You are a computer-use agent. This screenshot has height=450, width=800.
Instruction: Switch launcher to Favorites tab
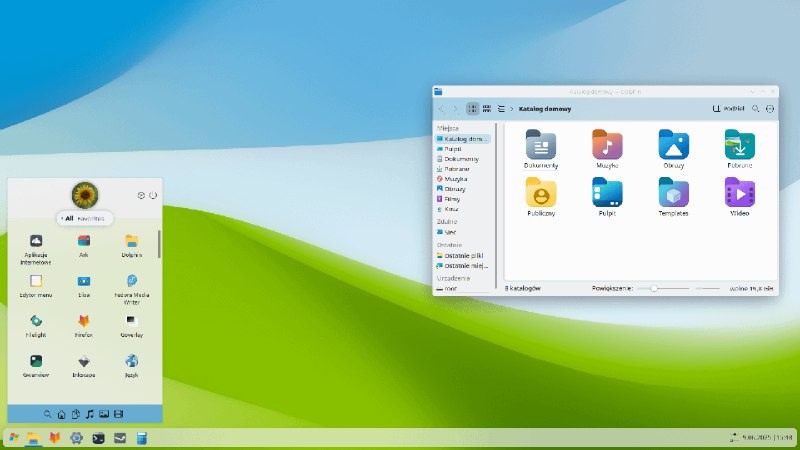[x=91, y=218]
